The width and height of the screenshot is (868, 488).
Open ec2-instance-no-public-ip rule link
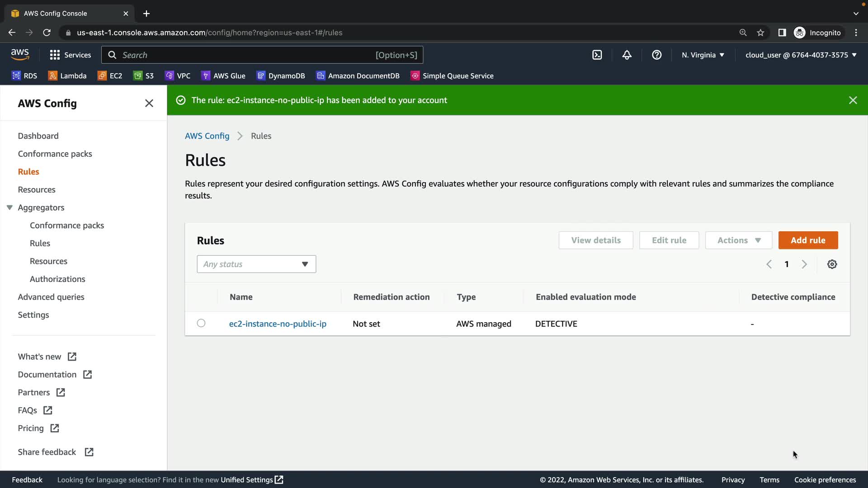coord(278,324)
